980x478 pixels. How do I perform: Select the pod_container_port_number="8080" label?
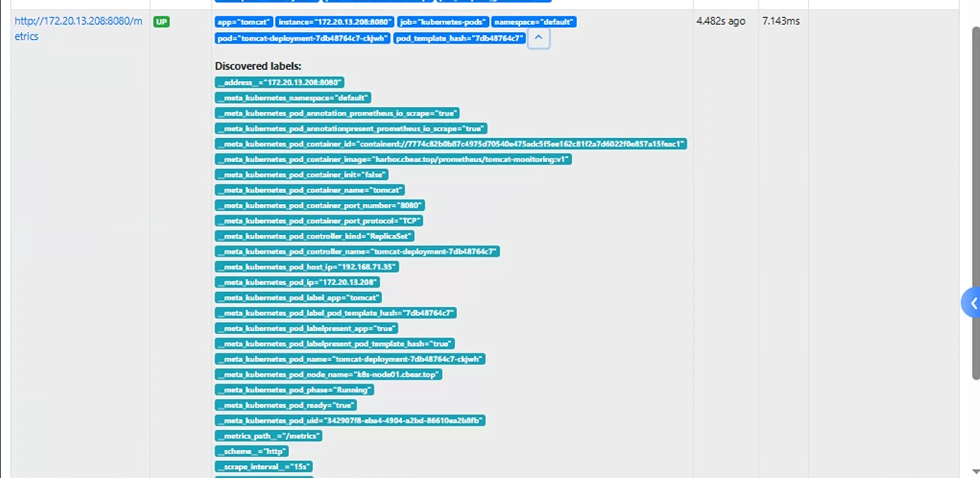coord(320,206)
